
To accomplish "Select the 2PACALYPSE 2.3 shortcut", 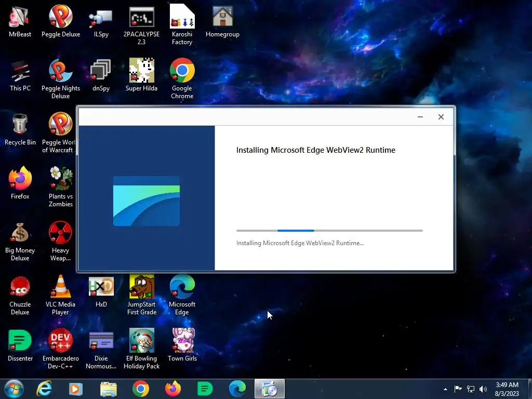I will tap(141, 25).
